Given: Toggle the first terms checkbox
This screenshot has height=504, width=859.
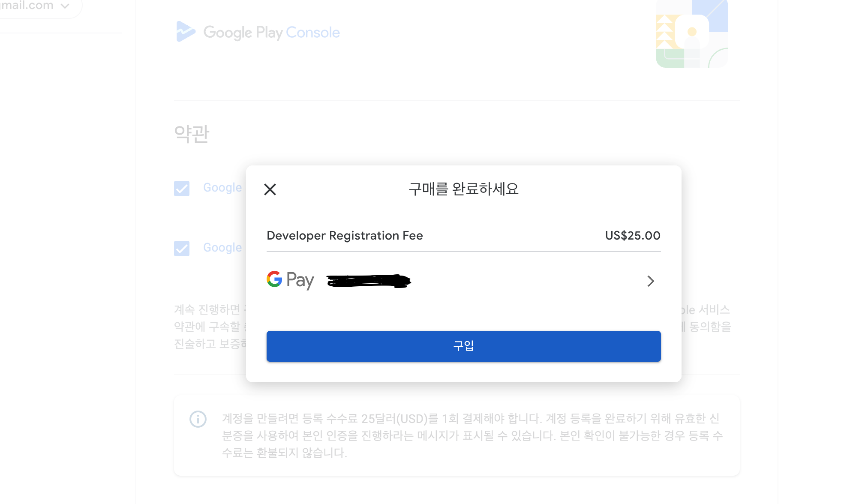Looking at the screenshot, I should click(182, 188).
